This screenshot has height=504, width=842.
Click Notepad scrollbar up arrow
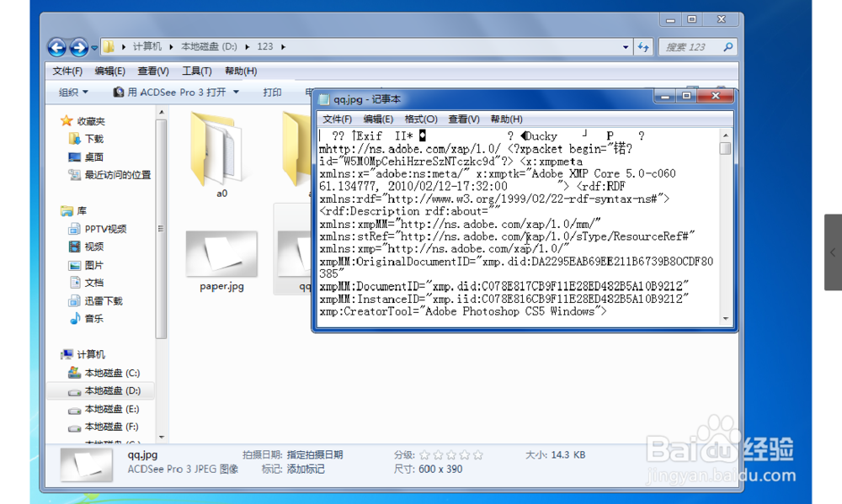tap(726, 135)
